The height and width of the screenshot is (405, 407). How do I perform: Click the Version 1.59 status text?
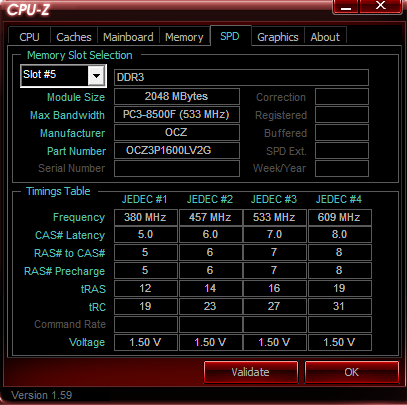pyautogui.click(x=42, y=395)
